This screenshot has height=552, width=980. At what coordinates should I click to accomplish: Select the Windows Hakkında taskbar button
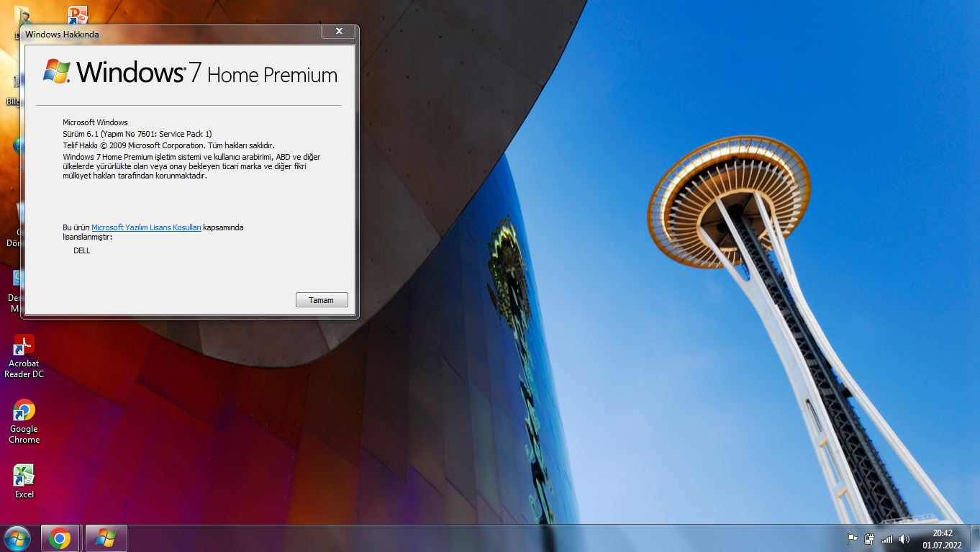pyautogui.click(x=106, y=538)
